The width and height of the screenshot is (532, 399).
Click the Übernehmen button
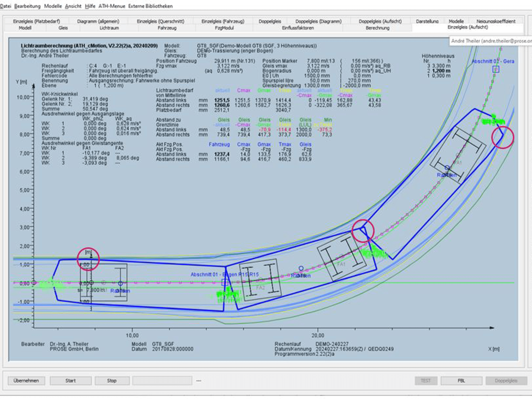pyautogui.click(x=26, y=381)
